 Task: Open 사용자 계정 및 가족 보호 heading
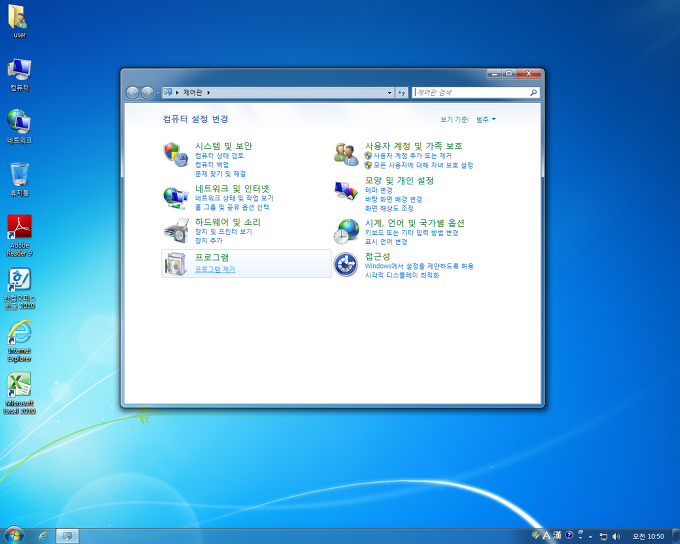click(x=414, y=146)
